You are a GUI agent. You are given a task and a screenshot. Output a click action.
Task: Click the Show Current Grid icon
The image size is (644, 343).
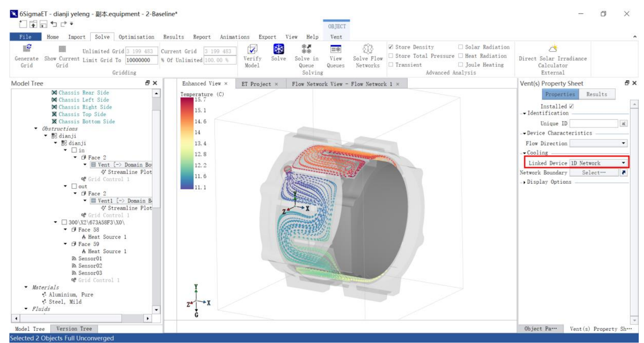tap(62, 49)
